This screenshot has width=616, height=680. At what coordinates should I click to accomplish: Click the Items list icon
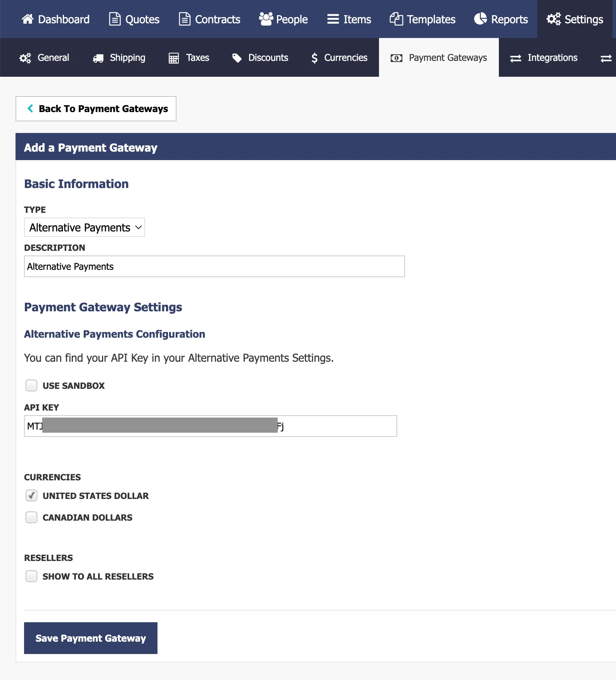(333, 19)
